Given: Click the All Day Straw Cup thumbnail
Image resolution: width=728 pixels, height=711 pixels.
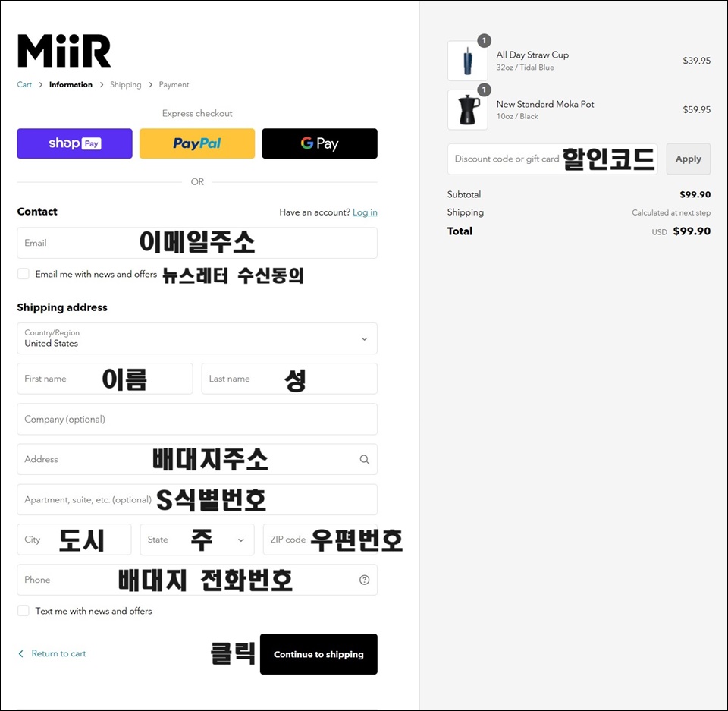Looking at the screenshot, I should (x=468, y=61).
